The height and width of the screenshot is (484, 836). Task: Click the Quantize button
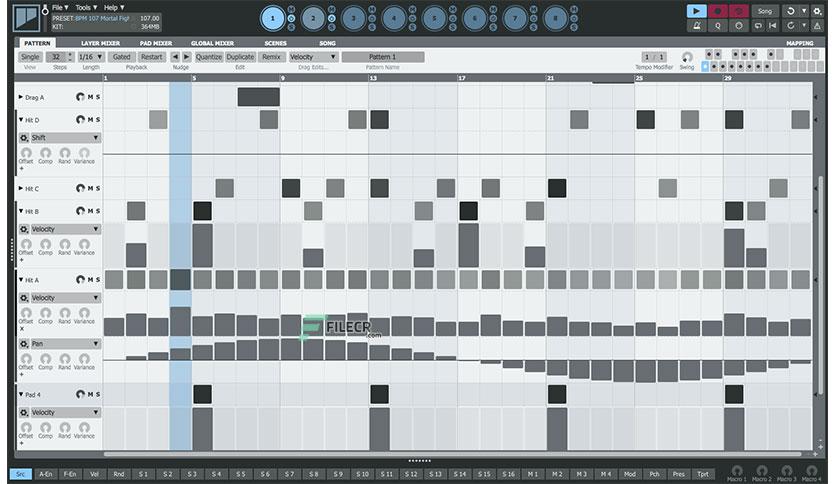point(208,57)
